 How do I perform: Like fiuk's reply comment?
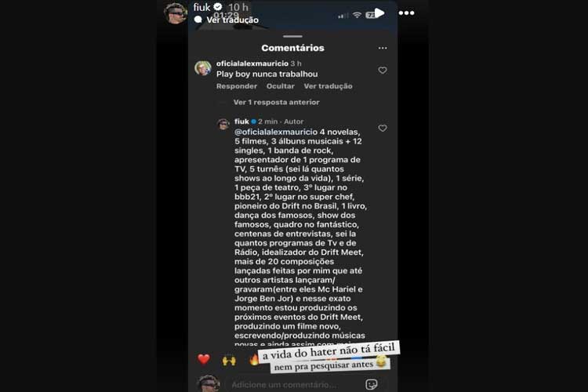click(383, 128)
